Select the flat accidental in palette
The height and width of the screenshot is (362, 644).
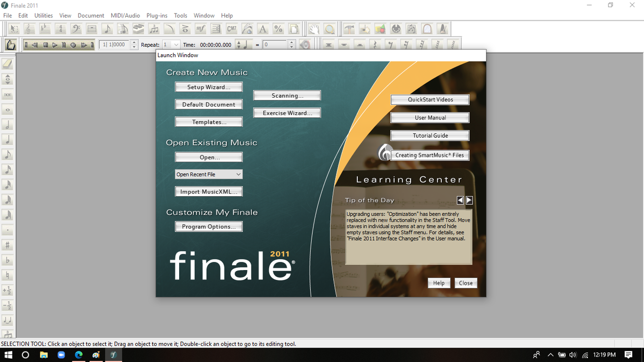(8, 260)
